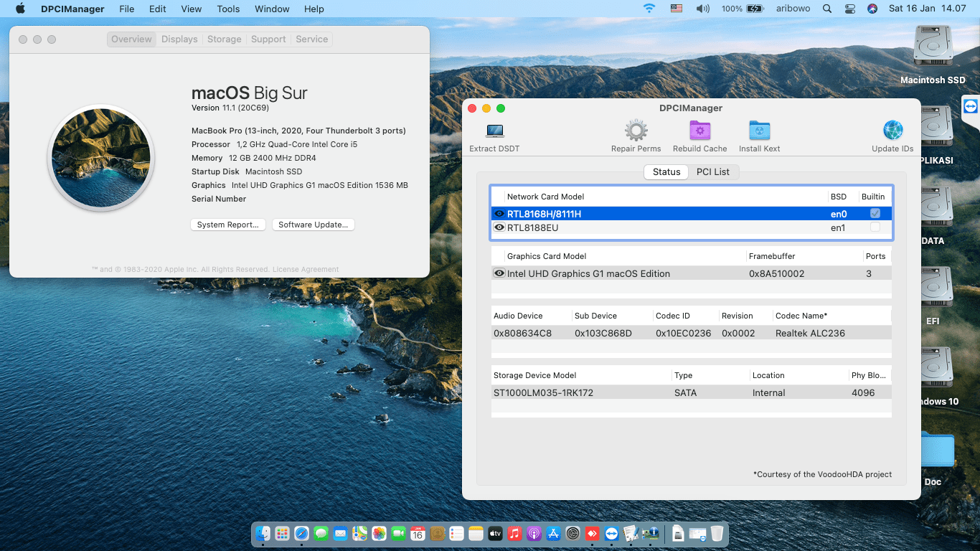Select the Overview tab in About window
The image size is (980, 551).
pos(131,39)
